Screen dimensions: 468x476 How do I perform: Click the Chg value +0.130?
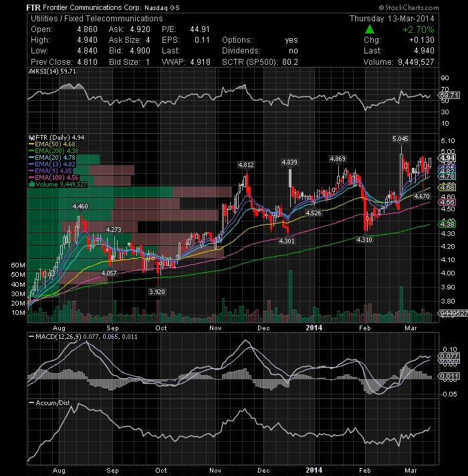[x=422, y=40]
